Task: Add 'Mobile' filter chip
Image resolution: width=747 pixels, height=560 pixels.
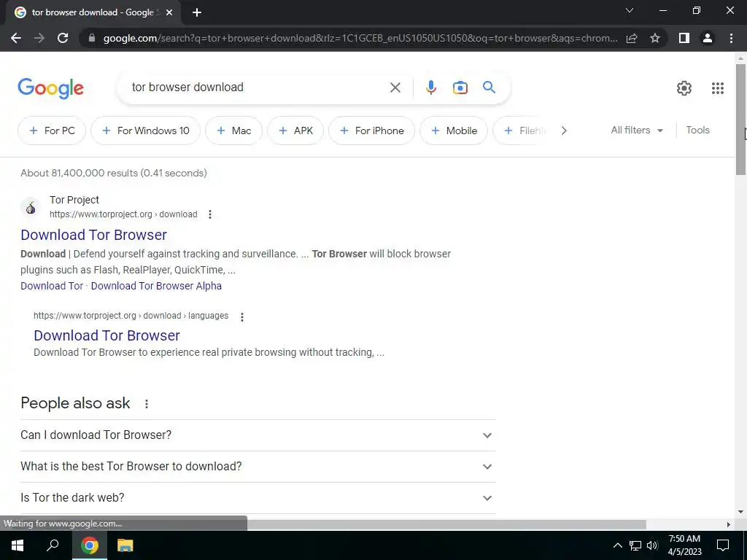Action: click(454, 131)
